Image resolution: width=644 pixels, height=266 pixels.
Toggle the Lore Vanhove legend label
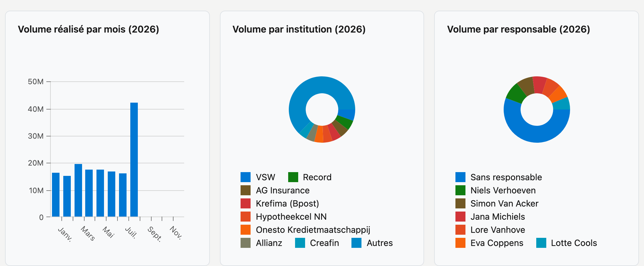tap(497, 230)
